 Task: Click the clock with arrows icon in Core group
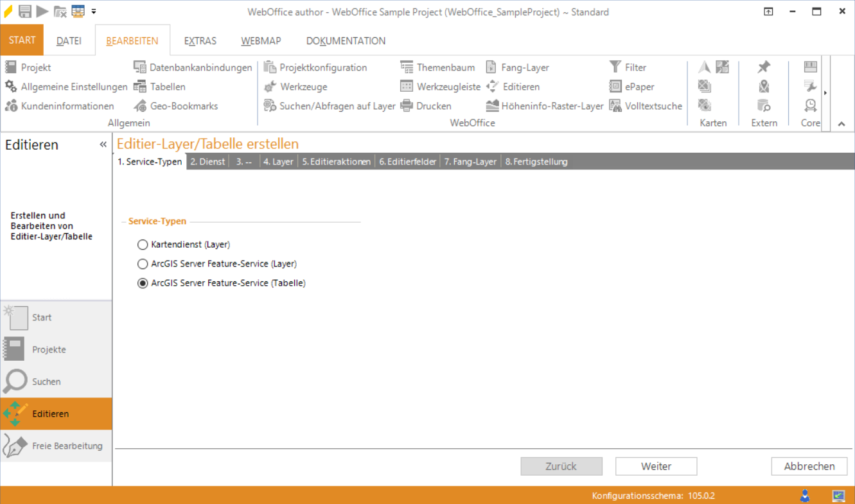pyautogui.click(x=811, y=105)
